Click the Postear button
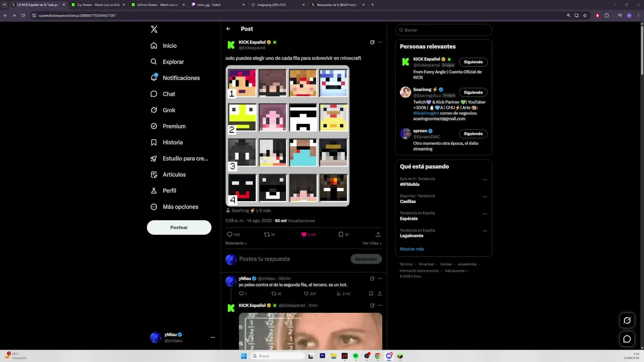The width and height of the screenshot is (644, 362). click(x=179, y=227)
